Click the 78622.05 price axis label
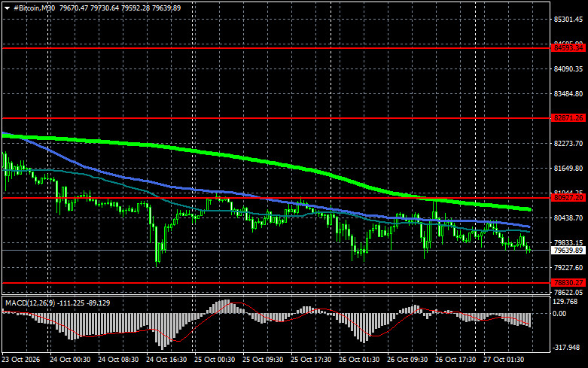 (x=568, y=292)
